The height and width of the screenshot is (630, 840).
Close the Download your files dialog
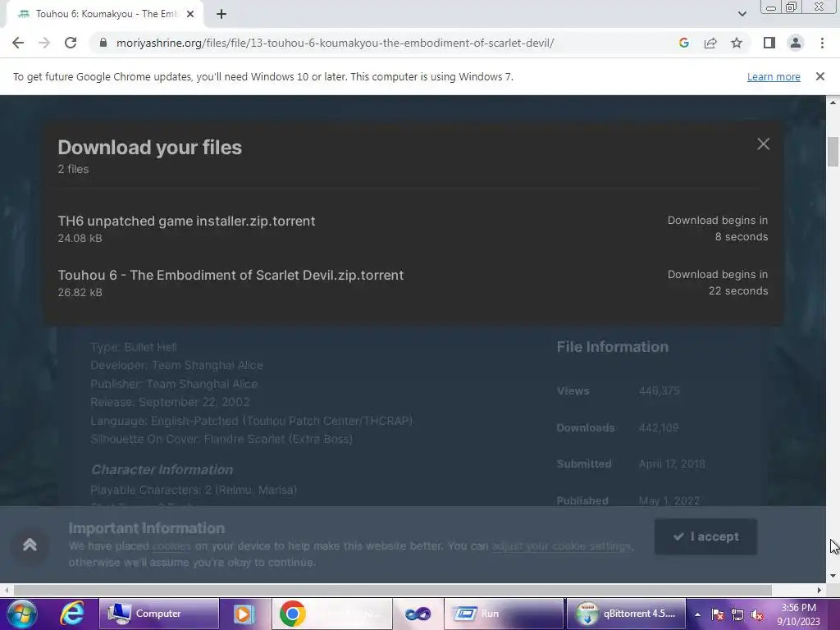pos(764,144)
